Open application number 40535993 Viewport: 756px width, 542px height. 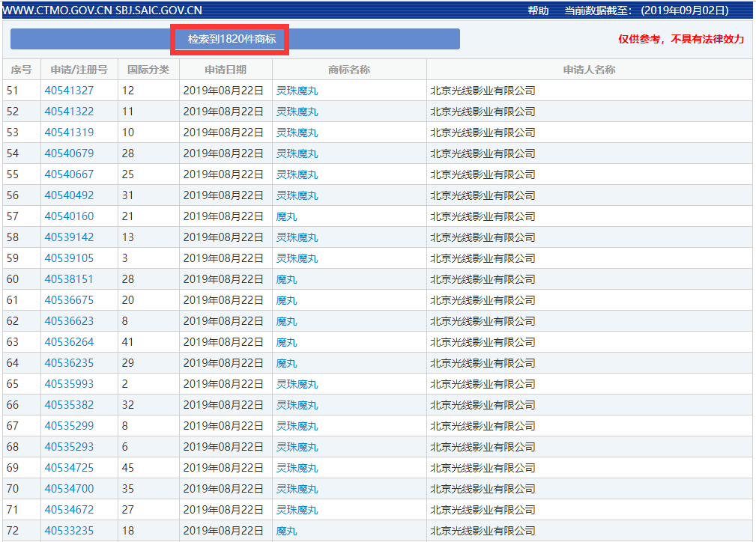[x=69, y=384]
